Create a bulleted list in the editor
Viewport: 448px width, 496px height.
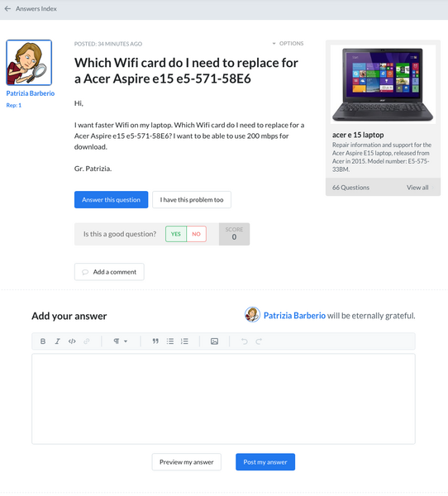170,341
